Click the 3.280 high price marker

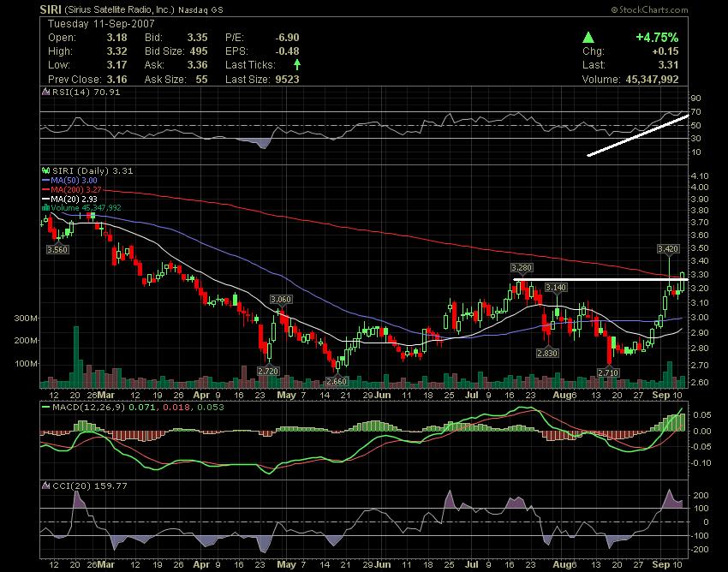coord(522,267)
